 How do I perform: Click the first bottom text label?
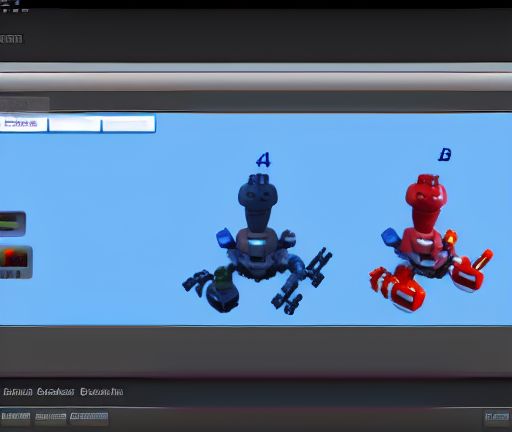pyautogui.click(x=18, y=392)
